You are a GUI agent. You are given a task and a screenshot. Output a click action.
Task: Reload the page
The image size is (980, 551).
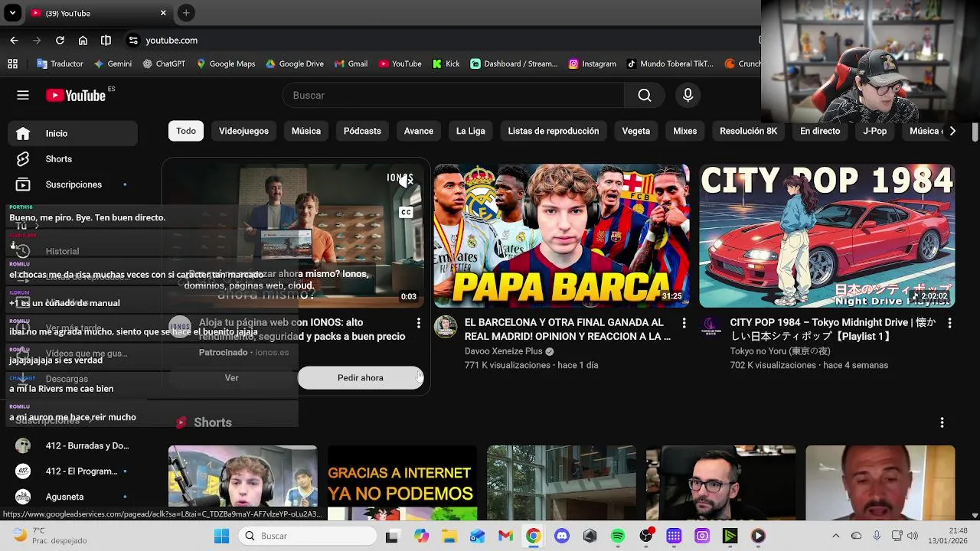60,40
